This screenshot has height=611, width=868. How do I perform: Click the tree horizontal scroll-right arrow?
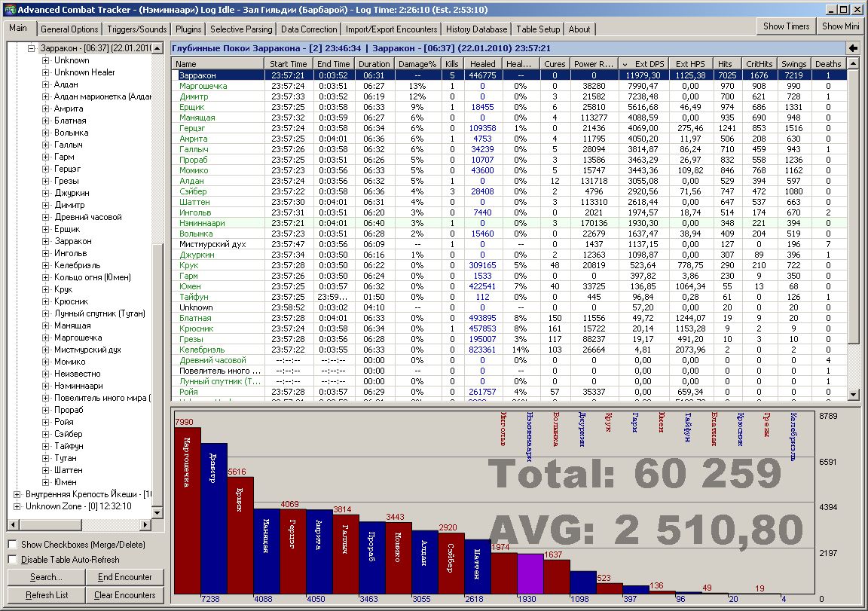click(145, 524)
